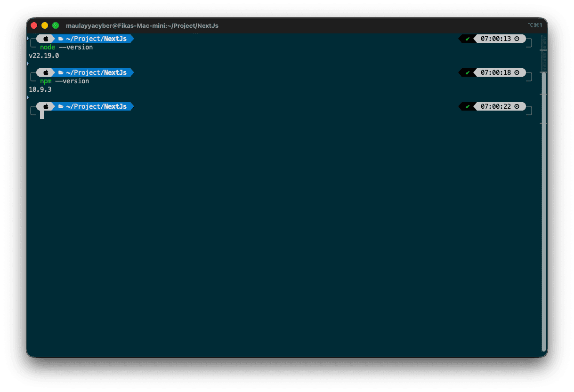Click the ⌥⌘1 tab indicator in title bar
This screenshot has width=574, height=392.
[x=535, y=25]
